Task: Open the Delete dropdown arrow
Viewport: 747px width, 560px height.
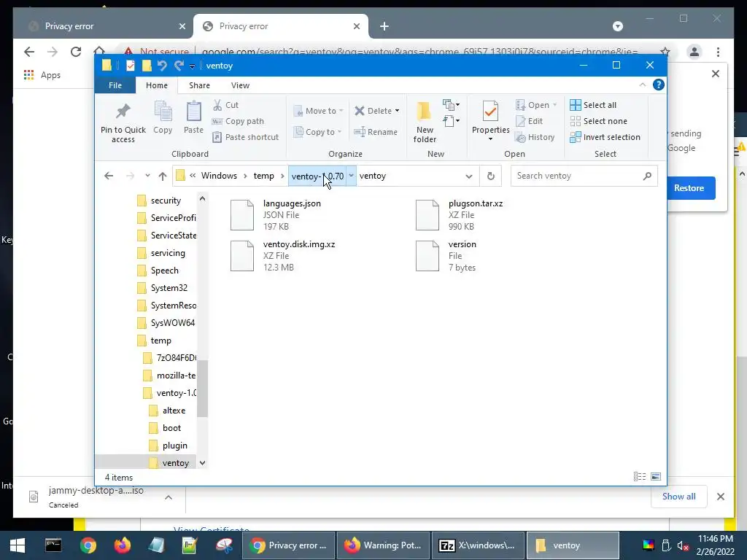Action: (397, 111)
